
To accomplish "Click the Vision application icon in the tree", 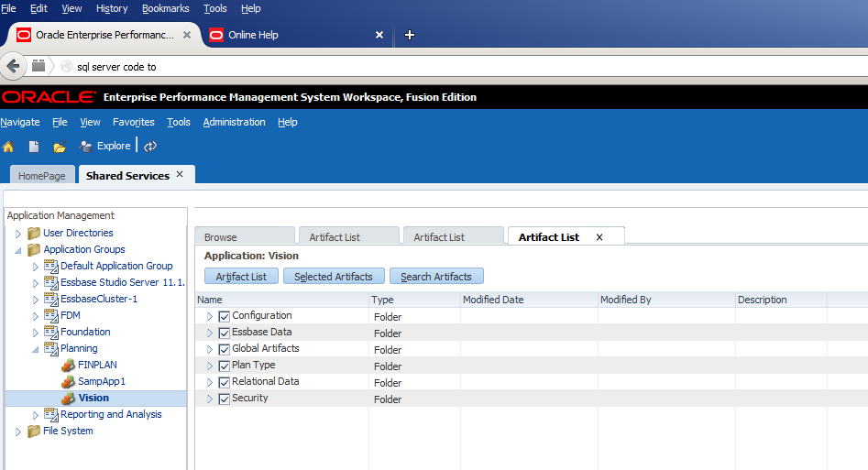I will pyautogui.click(x=68, y=399).
